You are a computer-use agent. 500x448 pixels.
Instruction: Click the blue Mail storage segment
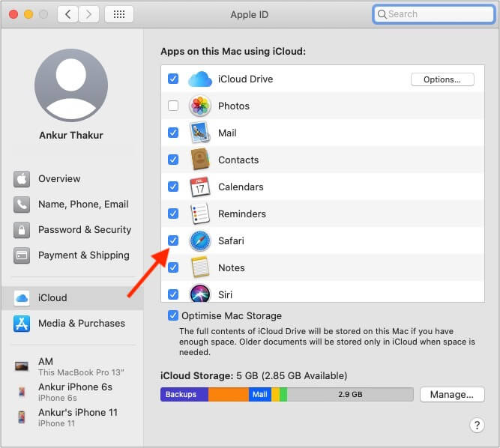(260, 395)
